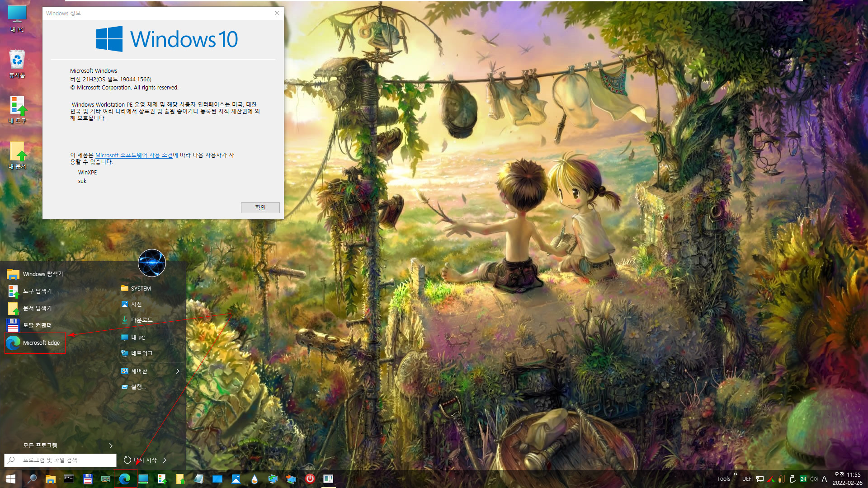
Task: Expand 모든 프로그램 list
Action: point(60,446)
